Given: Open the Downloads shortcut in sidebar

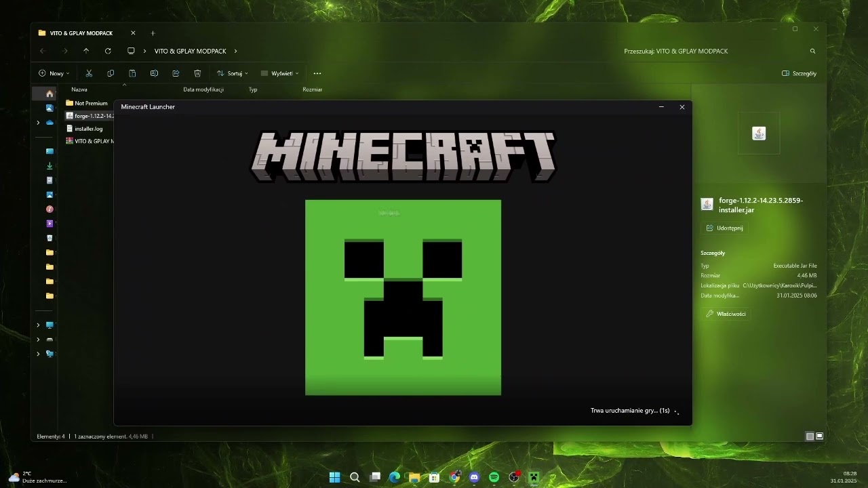Looking at the screenshot, I should pyautogui.click(x=50, y=165).
